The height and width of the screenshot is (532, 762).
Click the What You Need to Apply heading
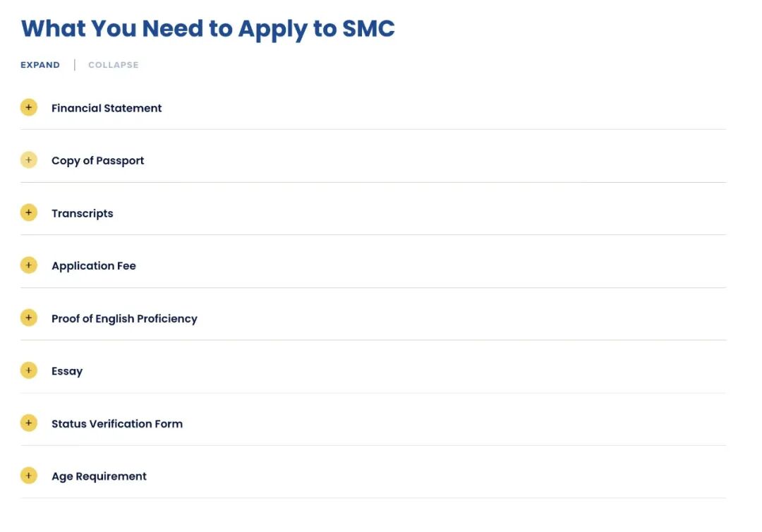[x=207, y=29]
